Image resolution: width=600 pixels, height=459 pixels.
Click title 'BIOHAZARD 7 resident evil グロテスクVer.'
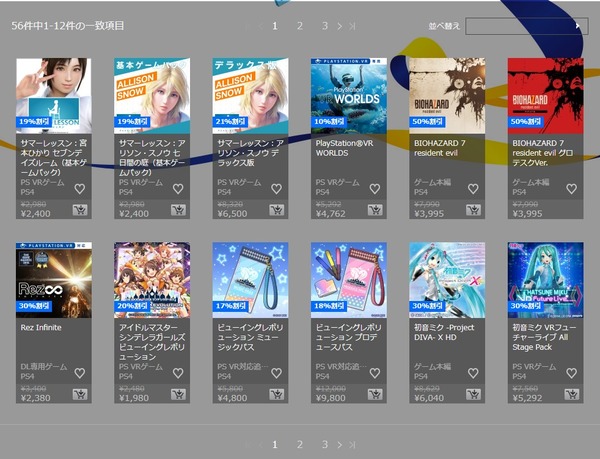click(x=543, y=153)
